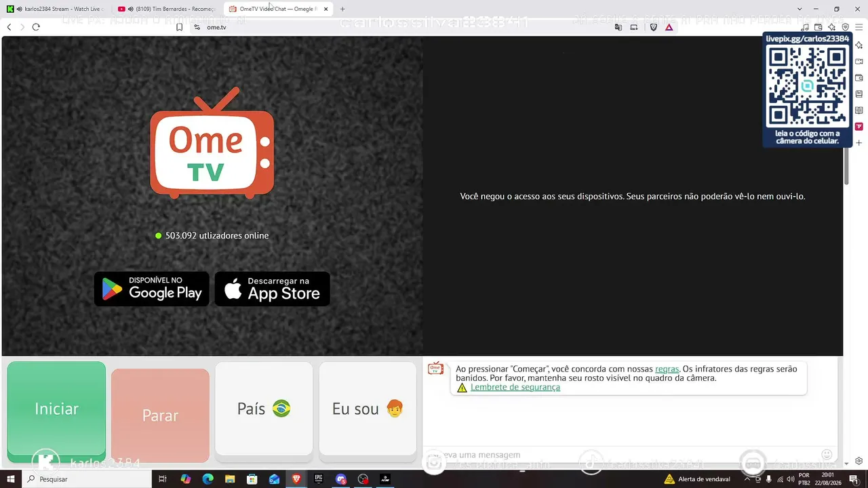Click the OmeTV logo image
The height and width of the screenshot is (488, 868).
point(212,143)
